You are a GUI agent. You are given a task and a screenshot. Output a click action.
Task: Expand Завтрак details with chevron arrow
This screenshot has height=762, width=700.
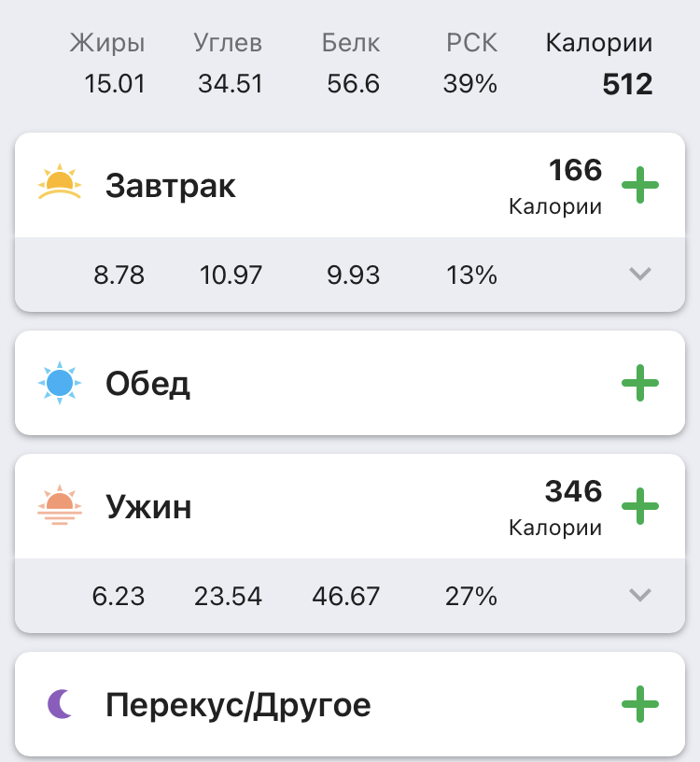tap(639, 274)
